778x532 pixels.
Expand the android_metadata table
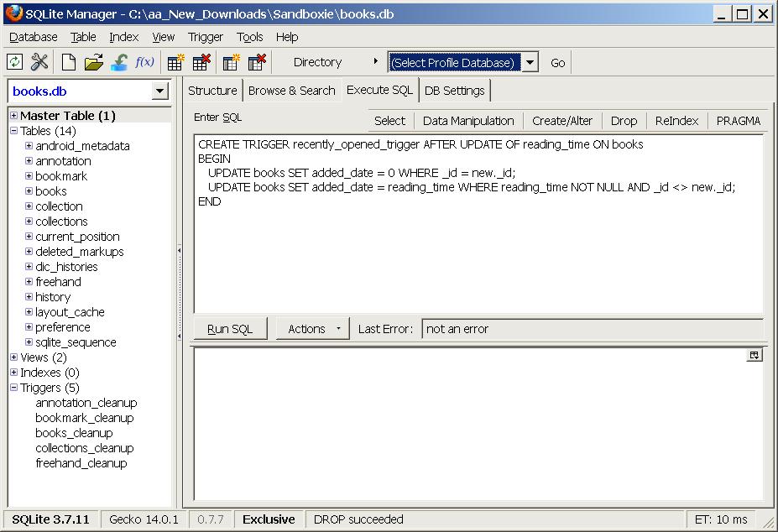[29, 146]
